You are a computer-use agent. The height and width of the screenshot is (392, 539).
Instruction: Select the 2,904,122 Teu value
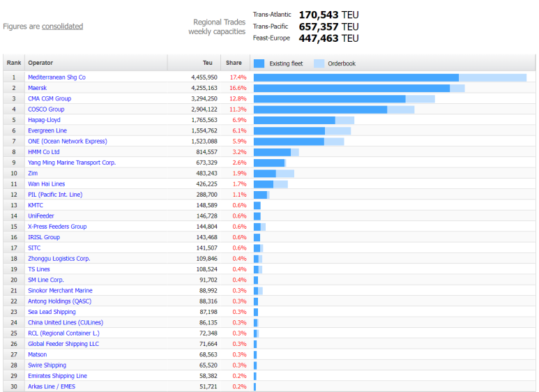[204, 110]
